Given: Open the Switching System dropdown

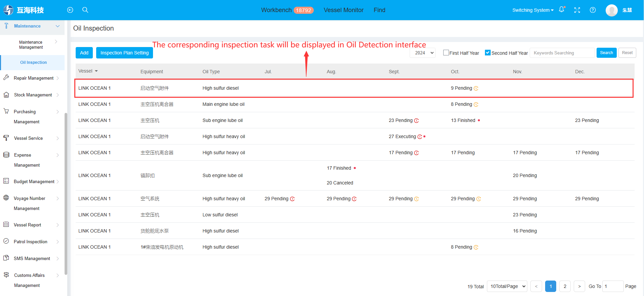Looking at the screenshot, I should point(533,10).
